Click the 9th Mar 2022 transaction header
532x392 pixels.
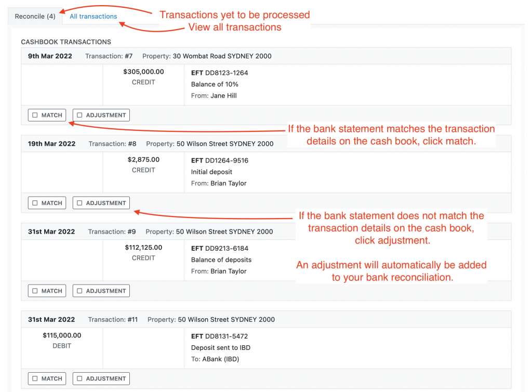point(50,56)
